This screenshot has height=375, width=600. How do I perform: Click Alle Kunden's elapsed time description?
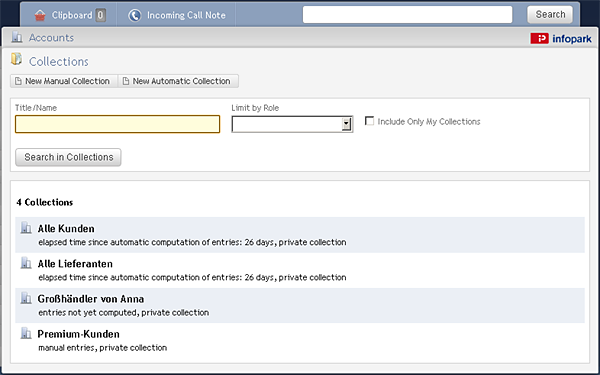click(x=192, y=242)
